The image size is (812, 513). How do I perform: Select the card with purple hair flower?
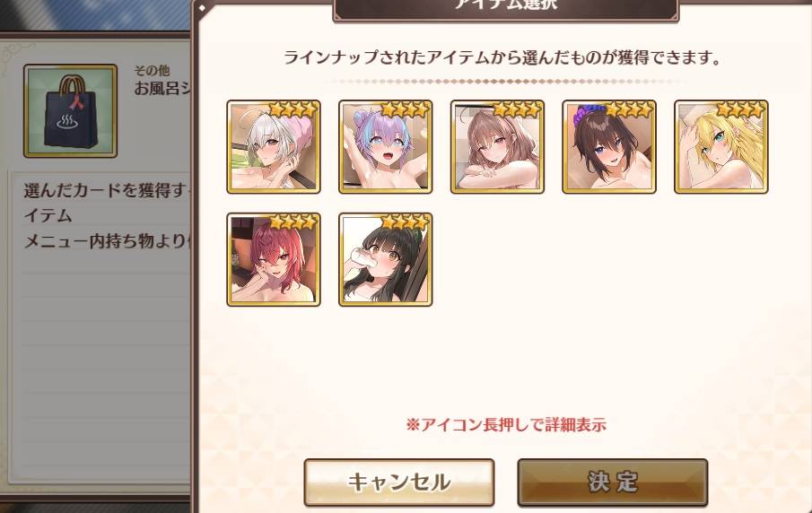[609, 147]
